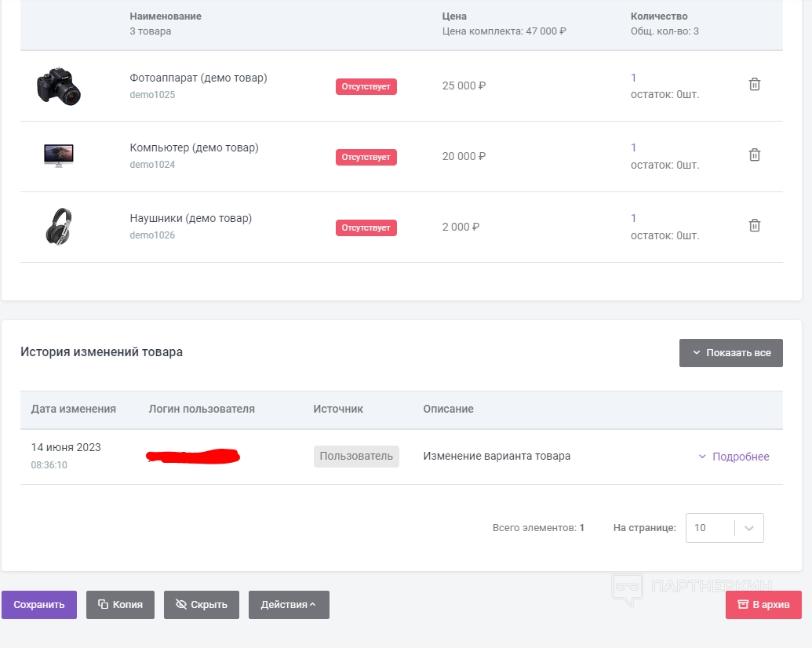812x648 pixels.
Task: Remove Компьютер item using trash icon
Action: [754, 155]
